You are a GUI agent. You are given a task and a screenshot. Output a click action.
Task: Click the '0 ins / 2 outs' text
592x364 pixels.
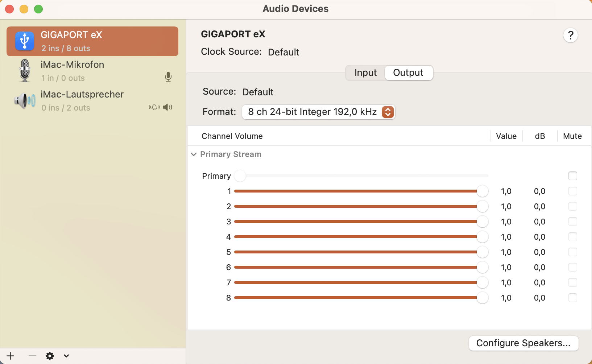click(66, 108)
